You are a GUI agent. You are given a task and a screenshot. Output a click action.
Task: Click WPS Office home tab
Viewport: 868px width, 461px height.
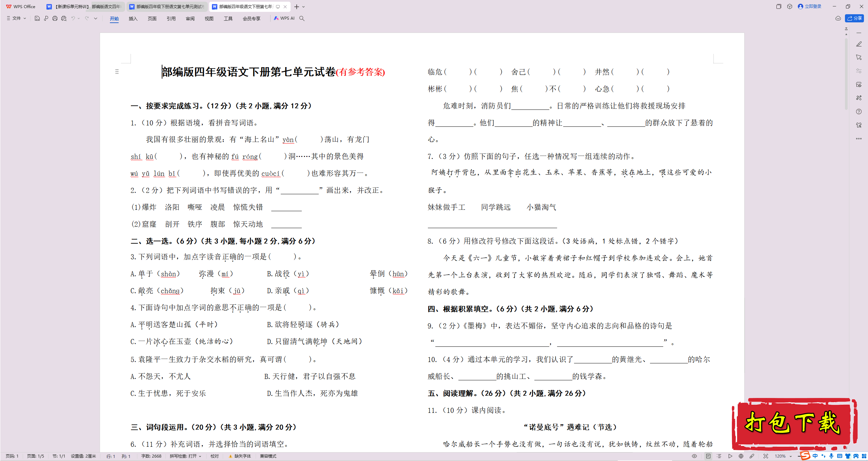(21, 7)
